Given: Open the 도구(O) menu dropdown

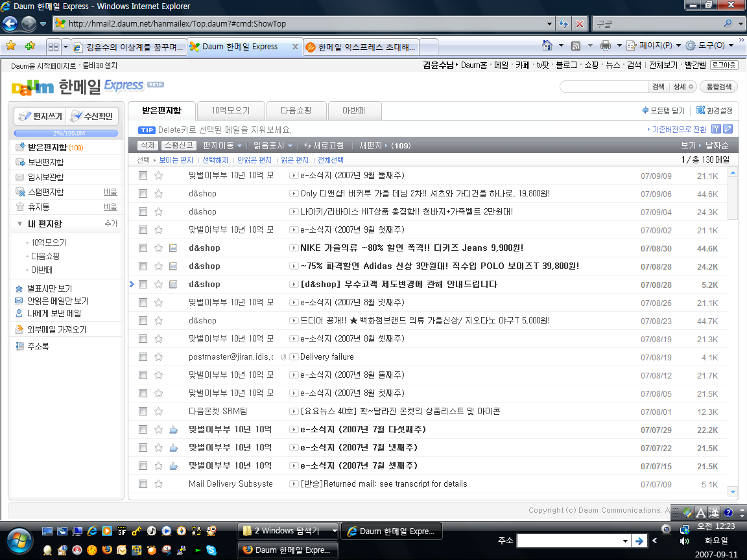Looking at the screenshot, I should 731,46.
